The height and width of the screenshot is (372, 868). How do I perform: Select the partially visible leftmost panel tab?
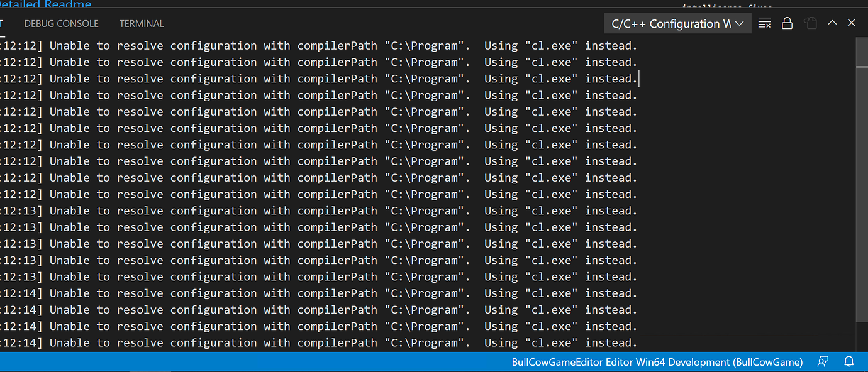[3, 23]
